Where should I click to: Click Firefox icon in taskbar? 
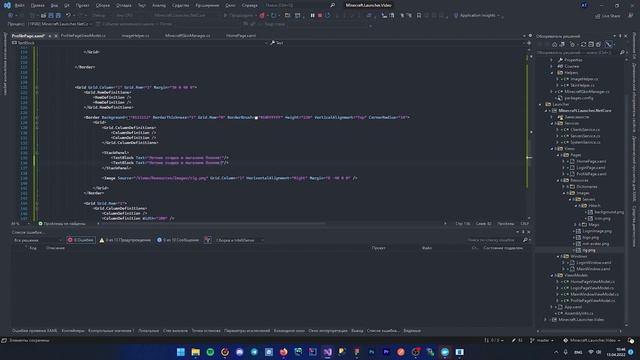[x=283, y=352]
